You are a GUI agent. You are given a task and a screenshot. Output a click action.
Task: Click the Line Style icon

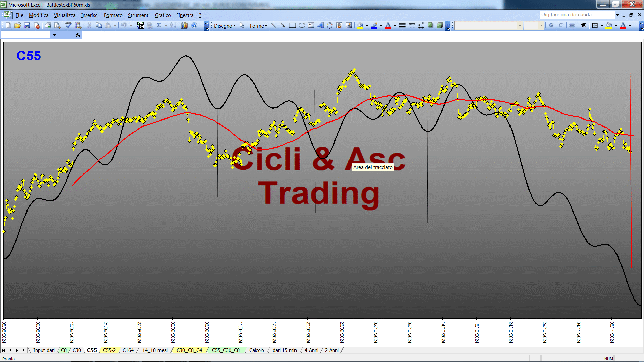402,25
